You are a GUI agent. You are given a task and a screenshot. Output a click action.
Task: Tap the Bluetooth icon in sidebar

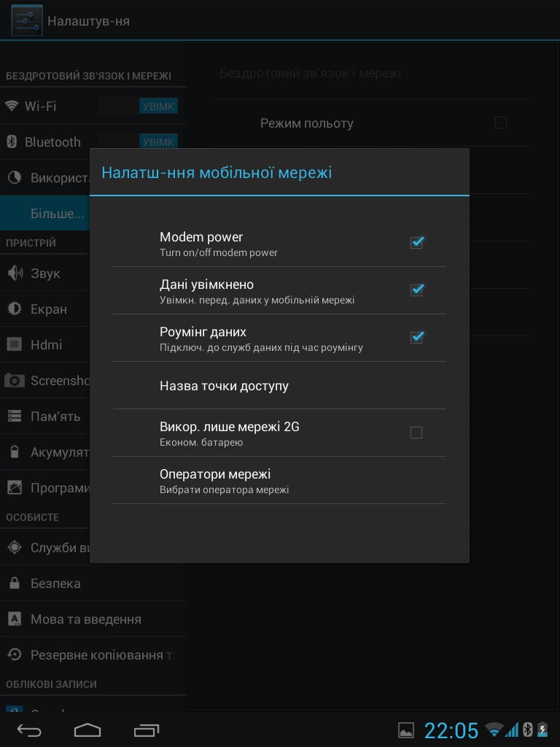[x=12, y=142]
